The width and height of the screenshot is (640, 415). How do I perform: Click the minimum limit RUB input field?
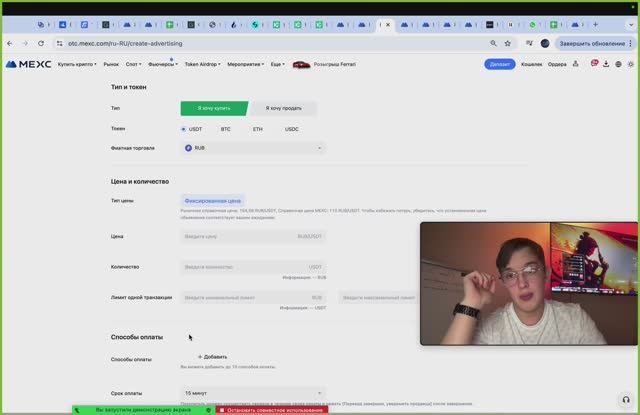point(253,297)
